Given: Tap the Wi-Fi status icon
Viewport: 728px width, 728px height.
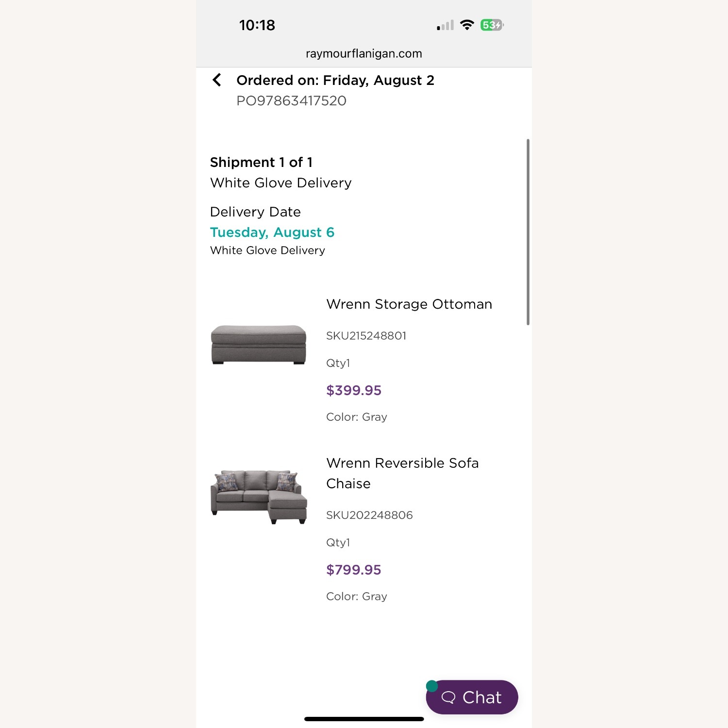Looking at the screenshot, I should 467,25.
